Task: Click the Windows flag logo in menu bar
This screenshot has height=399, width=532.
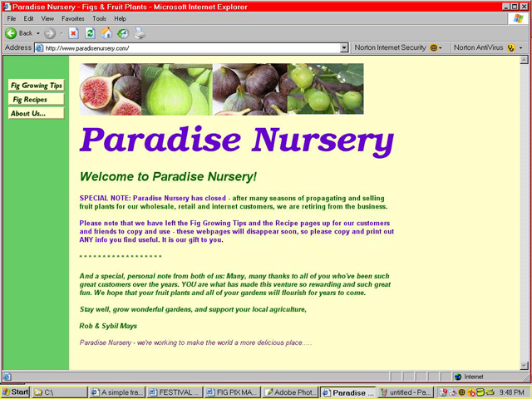Action: [518, 18]
